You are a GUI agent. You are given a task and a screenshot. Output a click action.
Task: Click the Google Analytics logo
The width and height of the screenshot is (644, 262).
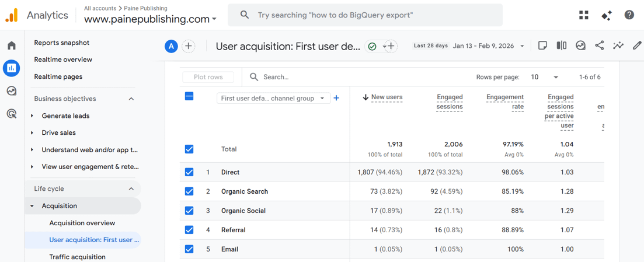pos(12,15)
